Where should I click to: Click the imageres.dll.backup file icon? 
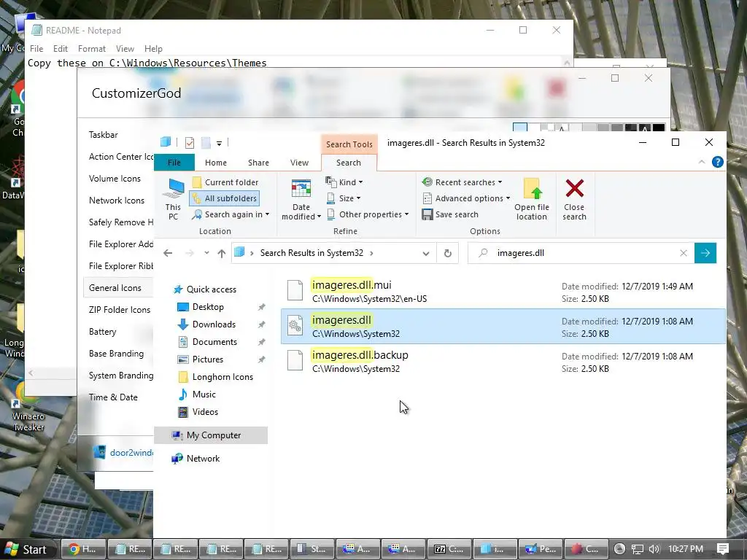point(295,360)
